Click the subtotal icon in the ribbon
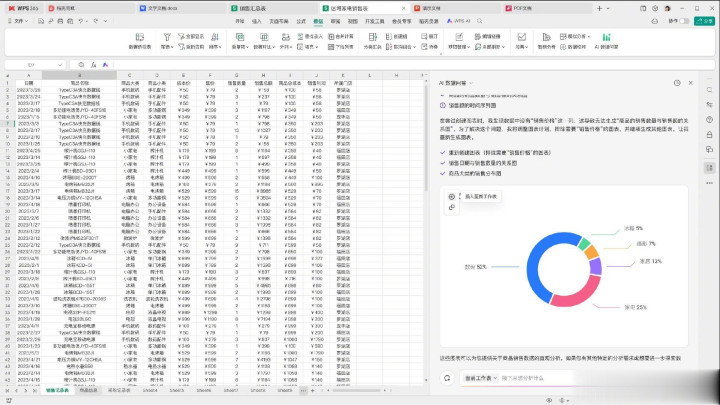The width and height of the screenshot is (720, 405). point(372,37)
